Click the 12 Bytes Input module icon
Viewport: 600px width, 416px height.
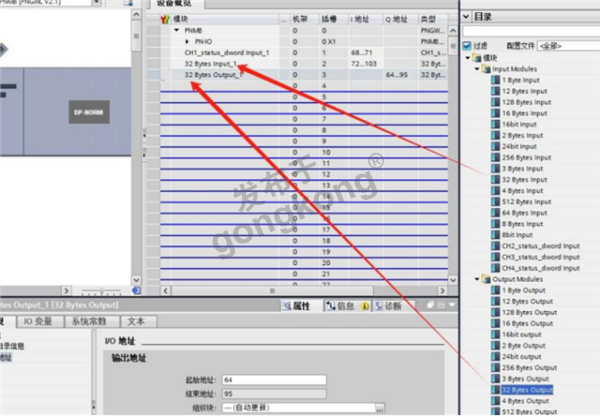click(x=496, y=91)
